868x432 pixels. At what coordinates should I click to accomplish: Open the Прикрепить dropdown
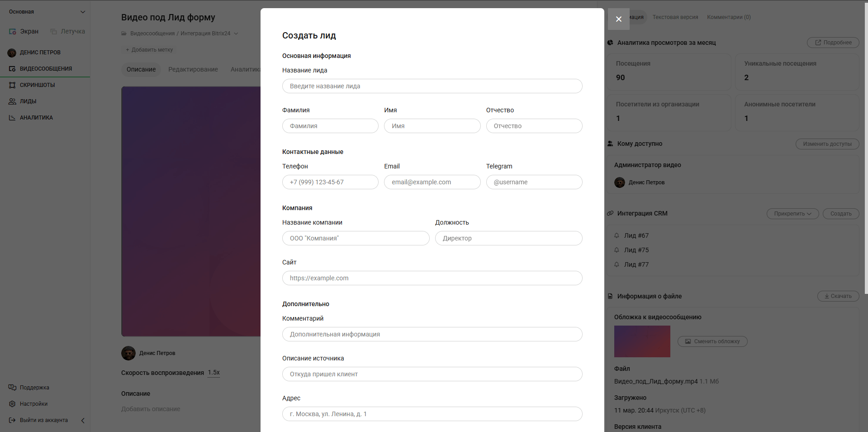pyautogui.click(x=792, y=214)
